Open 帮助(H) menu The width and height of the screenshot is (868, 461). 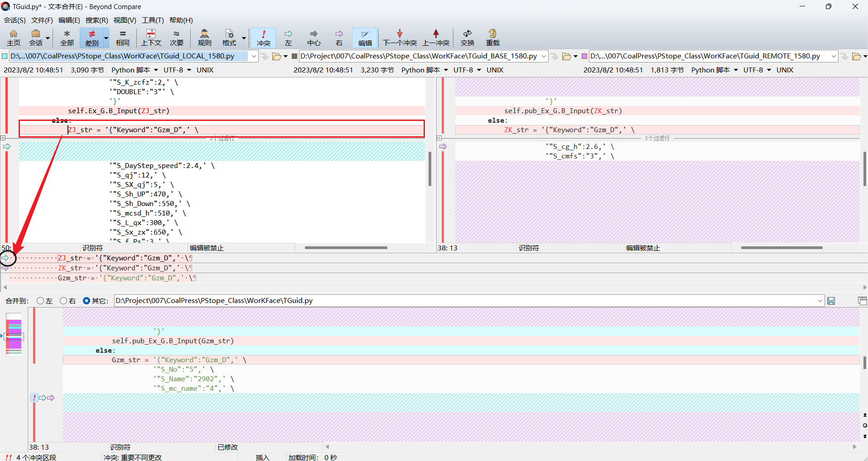coord(181,20)
